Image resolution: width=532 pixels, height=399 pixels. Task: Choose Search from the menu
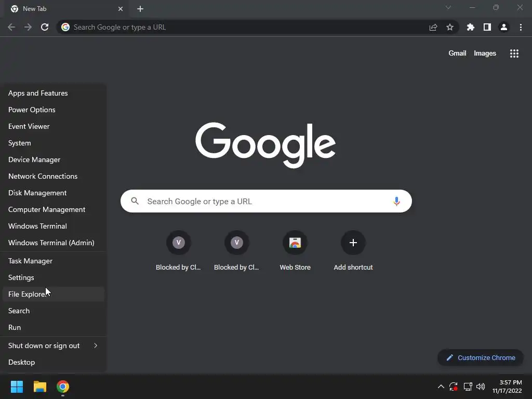pos(54,311)
